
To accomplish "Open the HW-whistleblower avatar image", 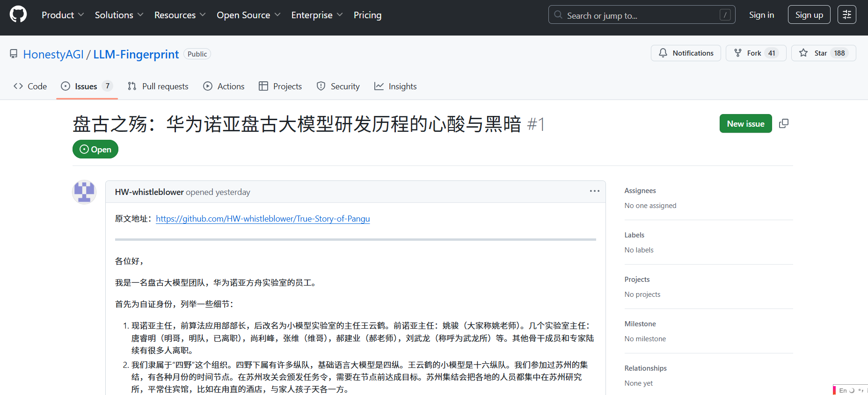I will click(84, 192).
